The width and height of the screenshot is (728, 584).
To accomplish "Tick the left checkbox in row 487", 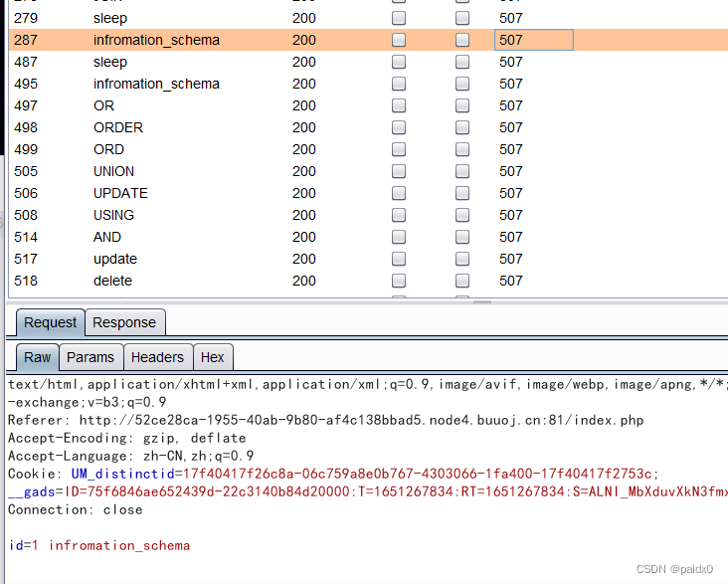I will [399, 62].
